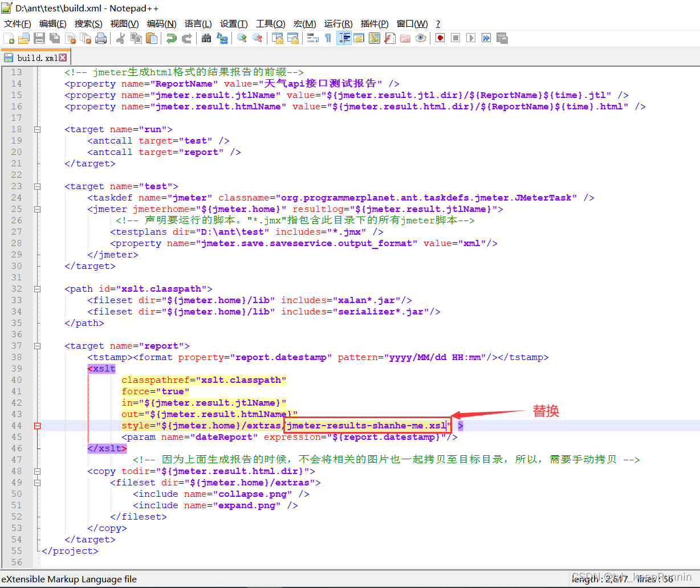700x588 pixels.
Task: Run macro multiple times icon
Action: tap(486, 38)
